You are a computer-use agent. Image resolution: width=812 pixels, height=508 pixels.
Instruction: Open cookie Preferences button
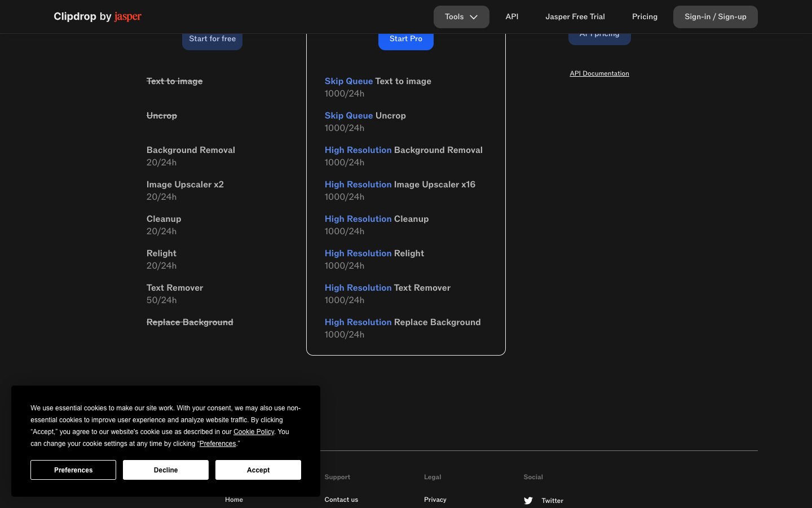pyautogui.click(x=73, y=470)
